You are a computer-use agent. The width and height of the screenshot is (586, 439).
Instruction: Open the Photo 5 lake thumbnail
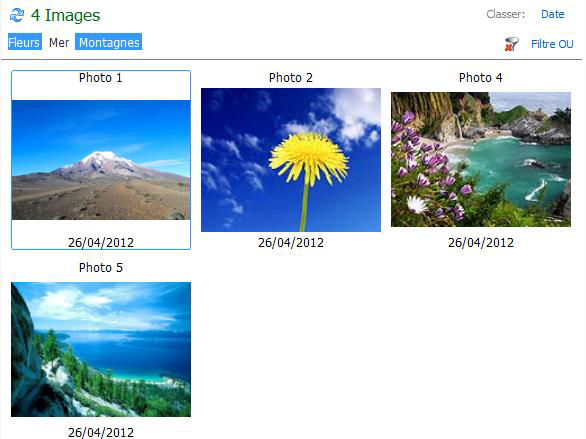[101, 349]
